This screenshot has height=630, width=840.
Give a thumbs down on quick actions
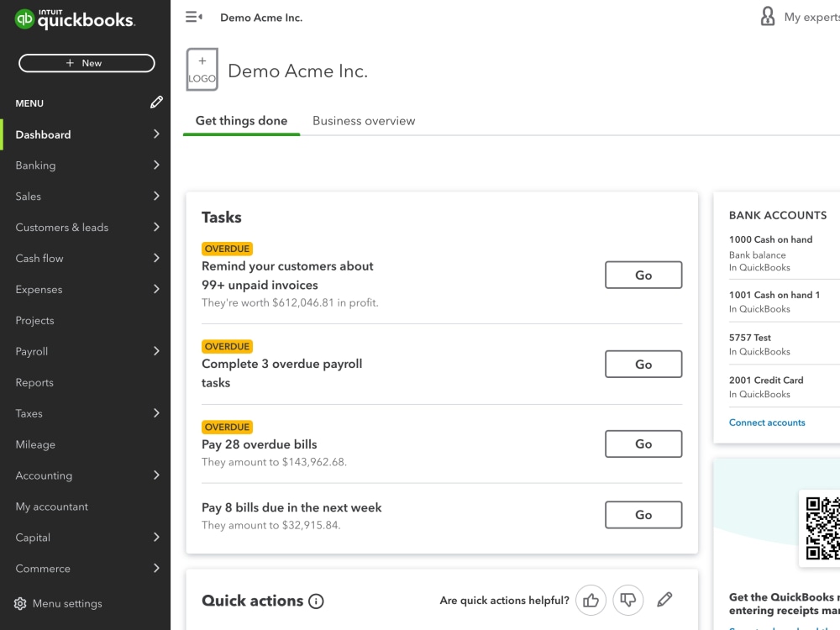coord(628,600)
